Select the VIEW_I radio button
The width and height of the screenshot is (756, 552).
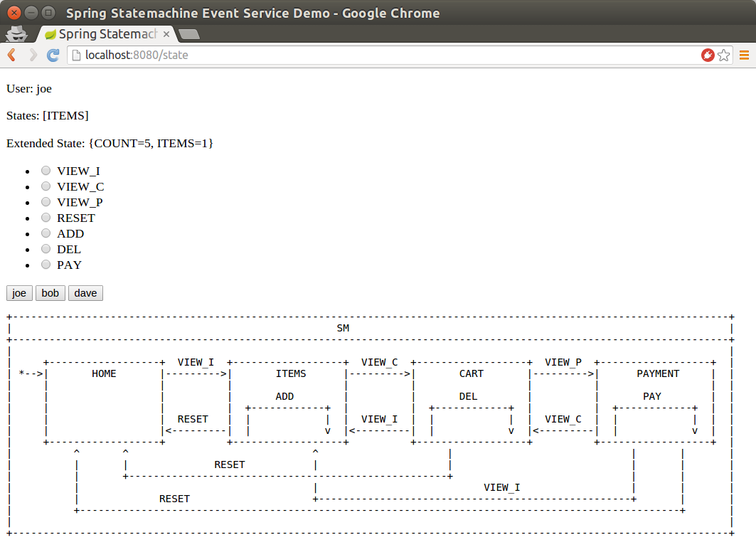pyautogui.click(x=46, y=170)
